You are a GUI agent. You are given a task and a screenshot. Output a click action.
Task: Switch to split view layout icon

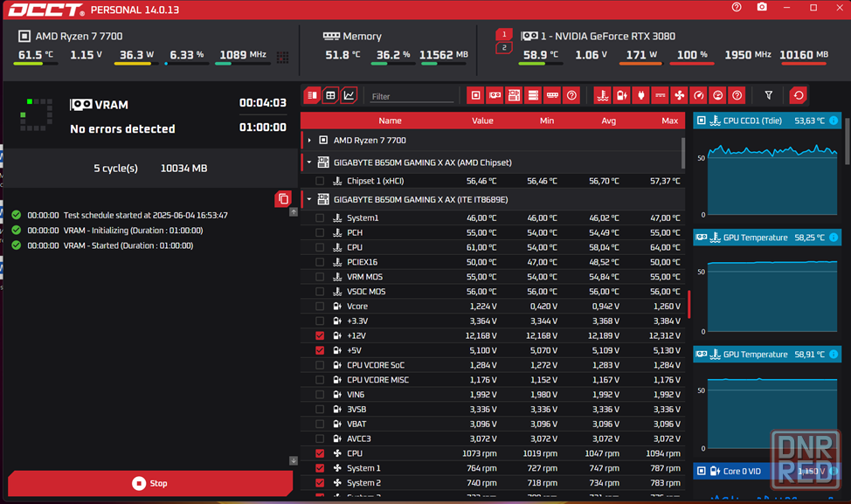[312, 95]
